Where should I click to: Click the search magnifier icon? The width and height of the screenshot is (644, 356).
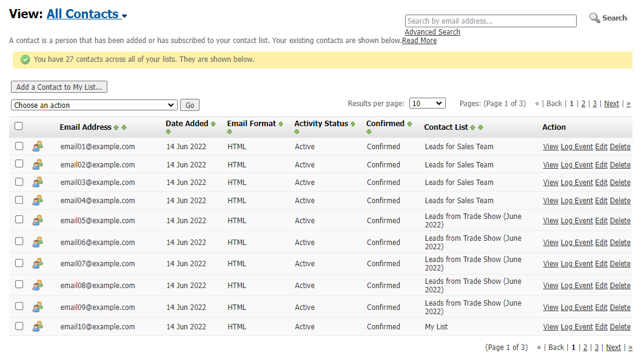click(594, 18)
